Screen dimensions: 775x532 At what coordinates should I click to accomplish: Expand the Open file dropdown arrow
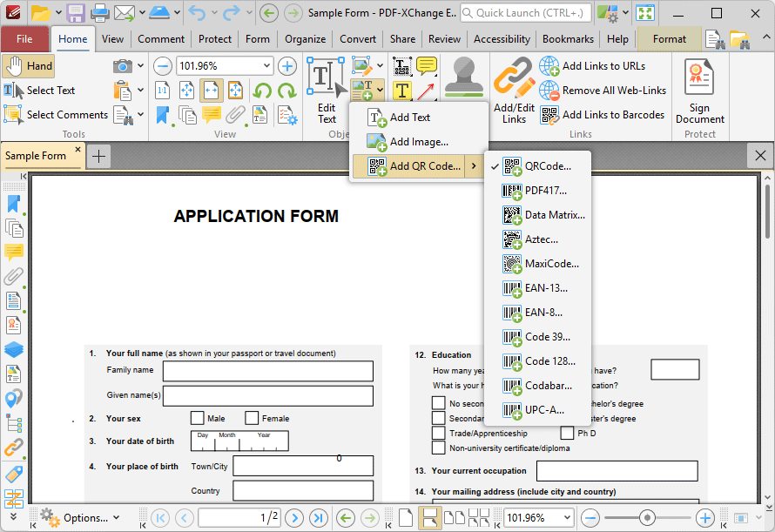click(58, 13)
